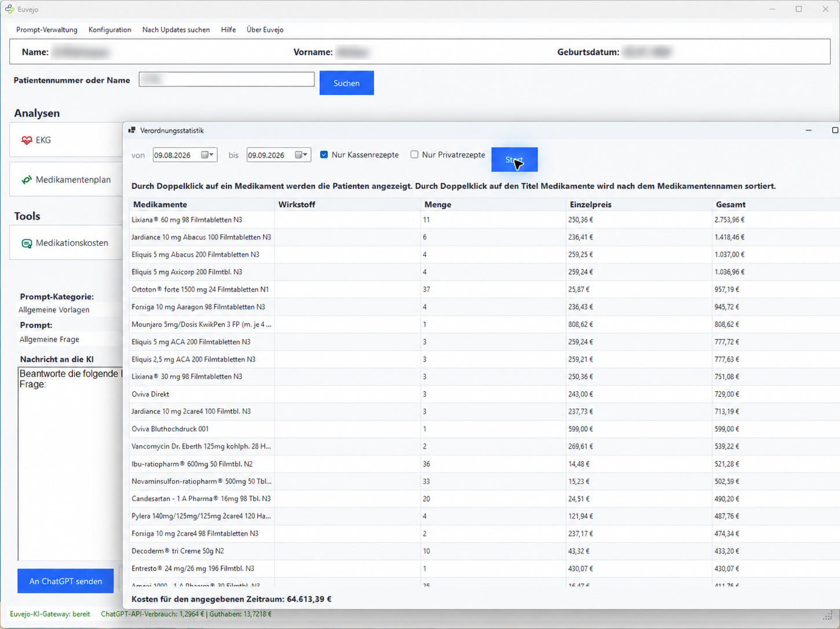Open the Konfiguration menu

110,30
